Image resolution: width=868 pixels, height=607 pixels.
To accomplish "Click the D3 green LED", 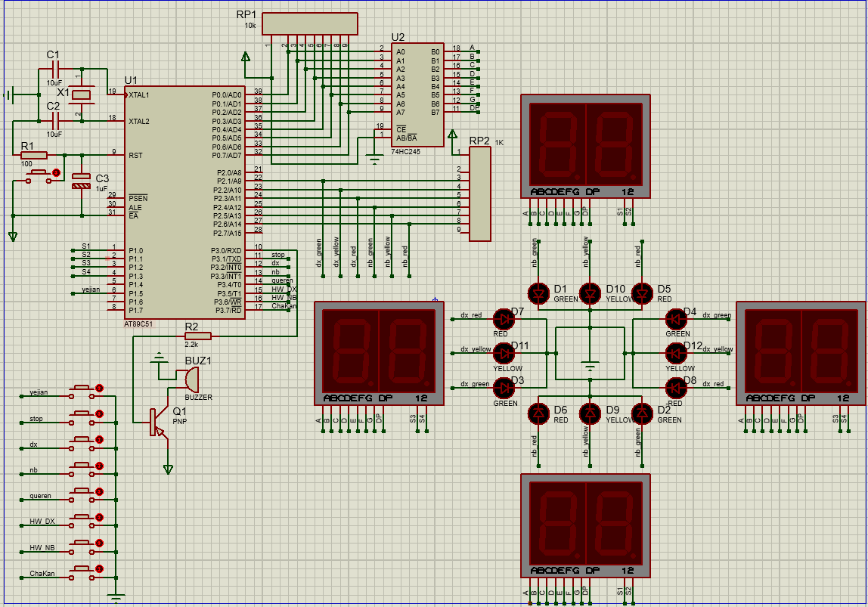I will pyautogui.click(x=504, y=388).
